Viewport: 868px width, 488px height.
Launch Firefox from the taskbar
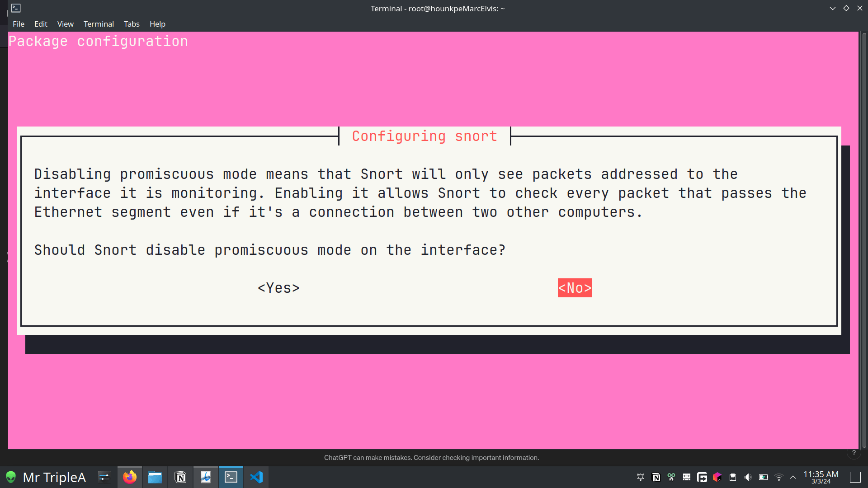pyautogui.click(x=130, y=477)
